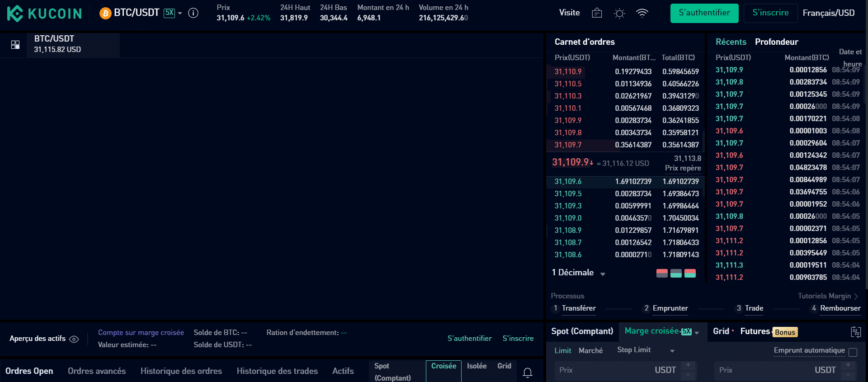Open the fee rate percent icon
The width and height of the screenshot is (868, 382).
tap(855, 332)
